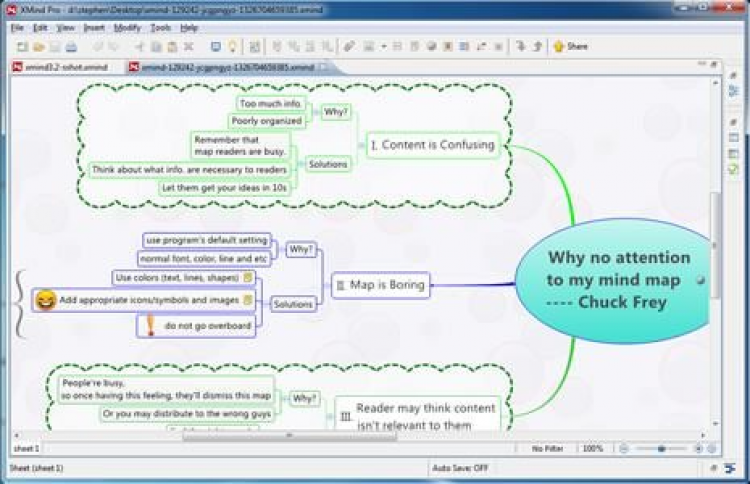The image size is (750, 484).
Task: Click the blue monitor presentation toolbar icon
Action: 216,46
